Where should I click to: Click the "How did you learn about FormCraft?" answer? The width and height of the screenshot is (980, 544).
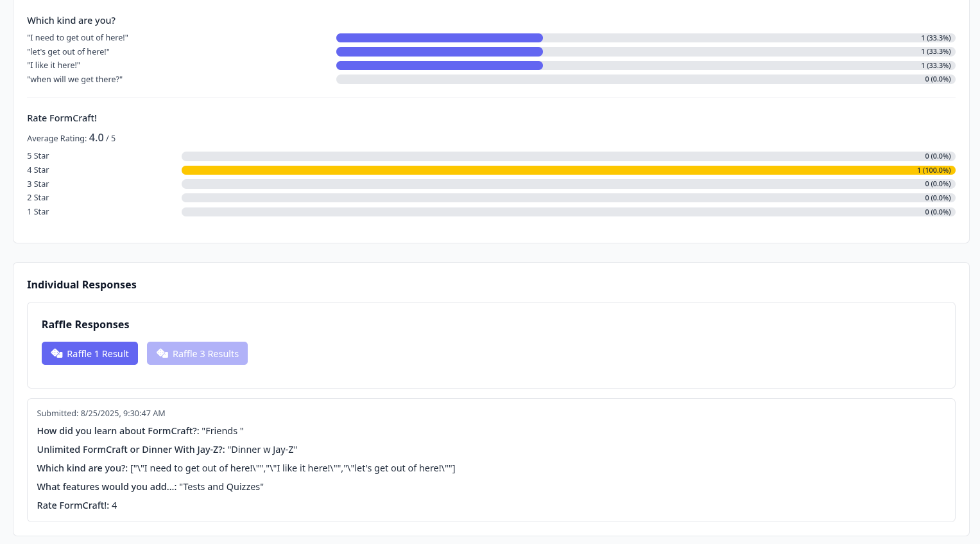point(140,431)
